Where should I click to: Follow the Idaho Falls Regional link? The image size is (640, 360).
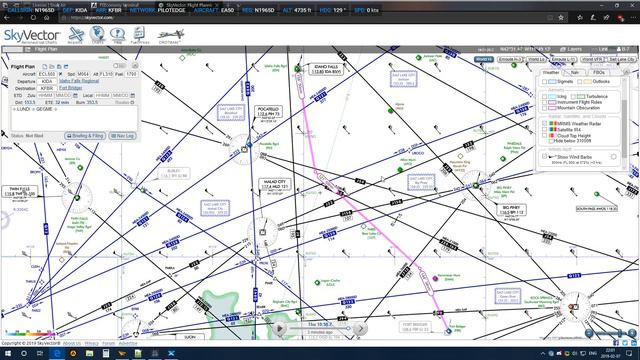79,81
